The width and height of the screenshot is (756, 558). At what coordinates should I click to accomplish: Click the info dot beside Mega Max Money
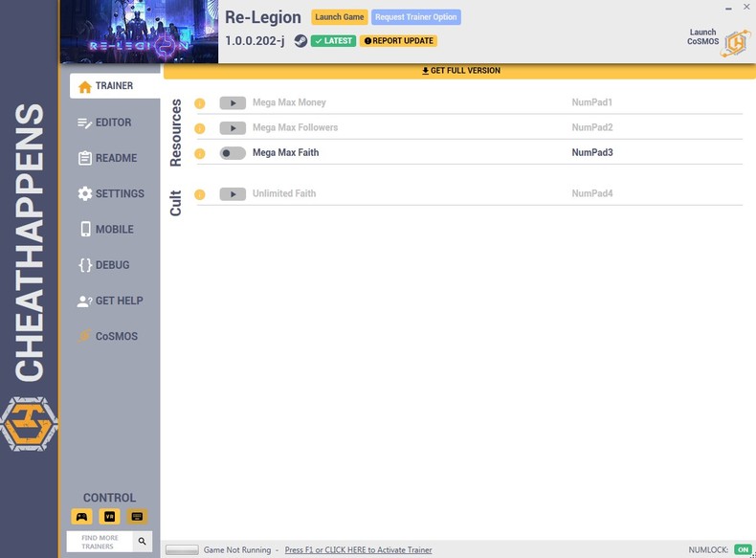pos(200,103)
